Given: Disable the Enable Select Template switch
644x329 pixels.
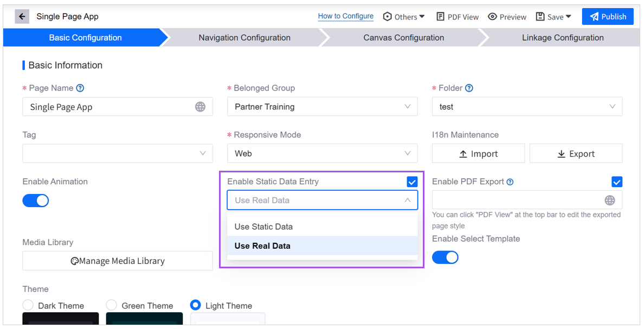Looking at the screenshot, I should coord(445,257).
